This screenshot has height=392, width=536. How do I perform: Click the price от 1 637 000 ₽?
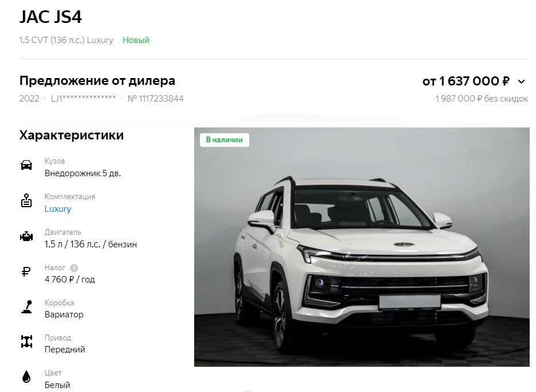click(466, 81)
